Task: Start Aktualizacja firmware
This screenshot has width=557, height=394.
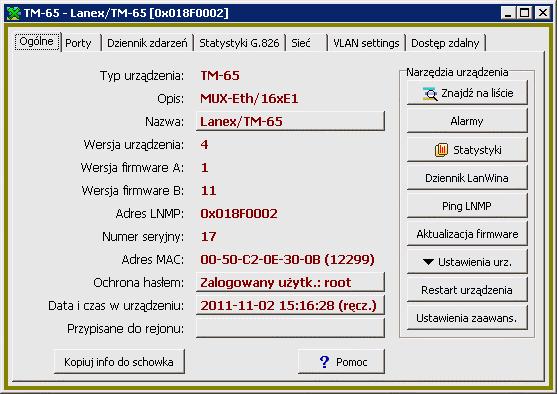Action: point(467,234)
